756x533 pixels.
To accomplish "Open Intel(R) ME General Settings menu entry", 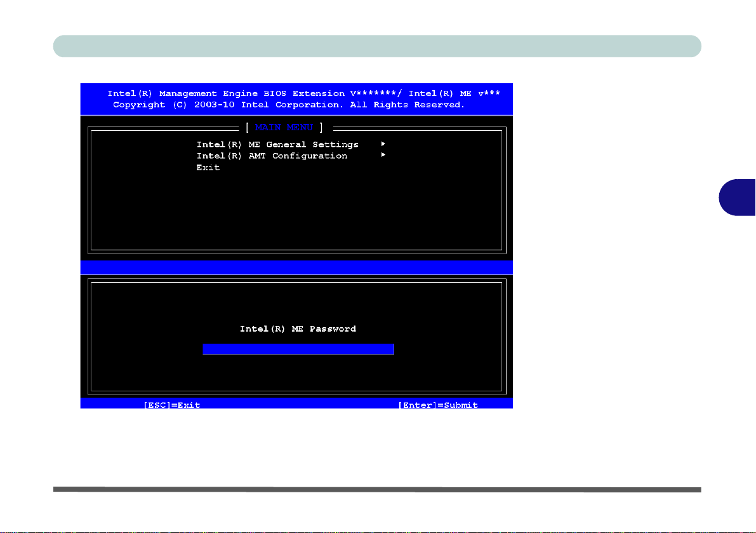I will (277, 145).
